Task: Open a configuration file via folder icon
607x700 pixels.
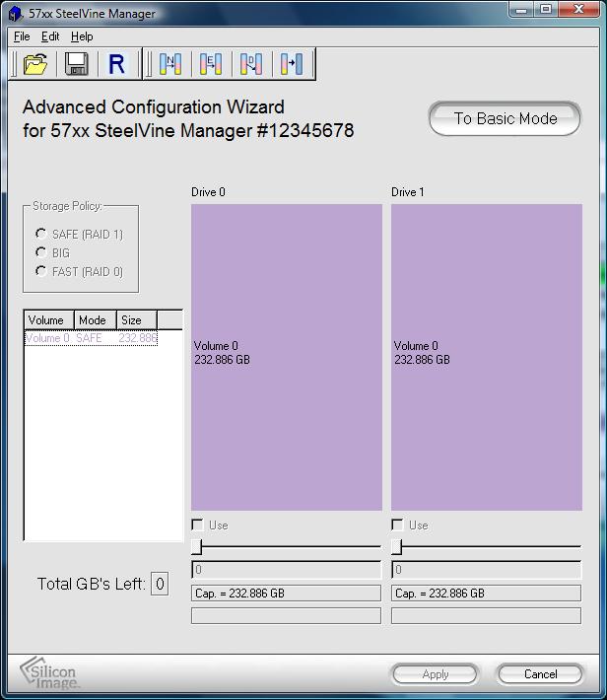Action: click(x=35, y=64)
